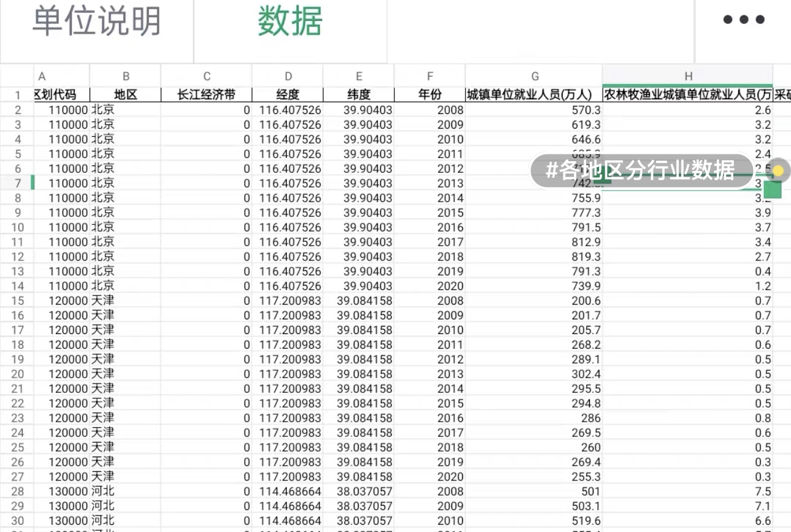The width and height of the screenshot is (791, 532).
Task: Select column D header
Action: pyautogui.click(x=288, y=76)
